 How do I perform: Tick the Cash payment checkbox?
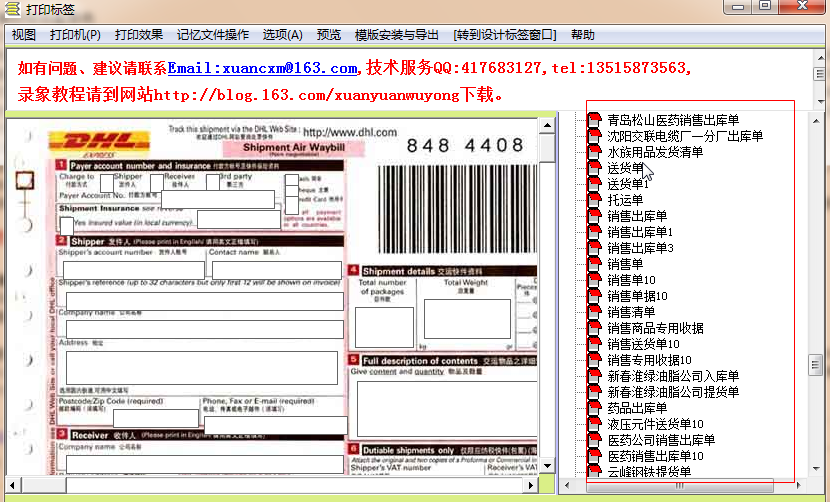pos(292,180)
